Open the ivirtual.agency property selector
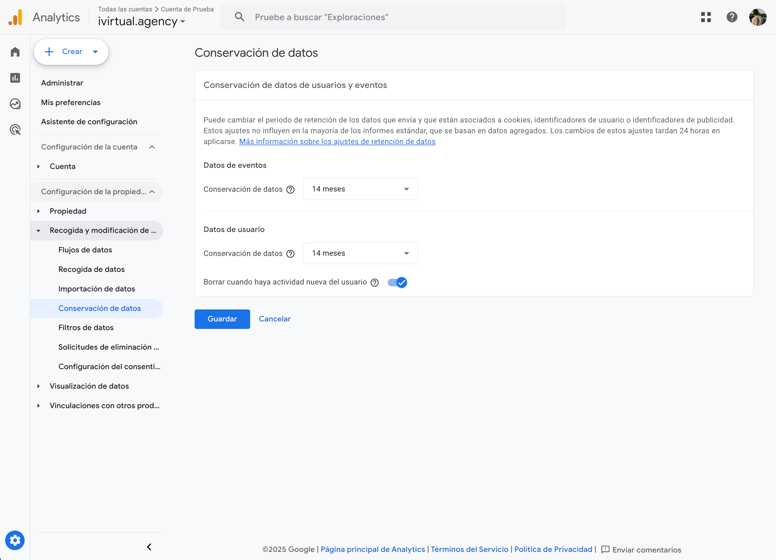 point(142,21)
